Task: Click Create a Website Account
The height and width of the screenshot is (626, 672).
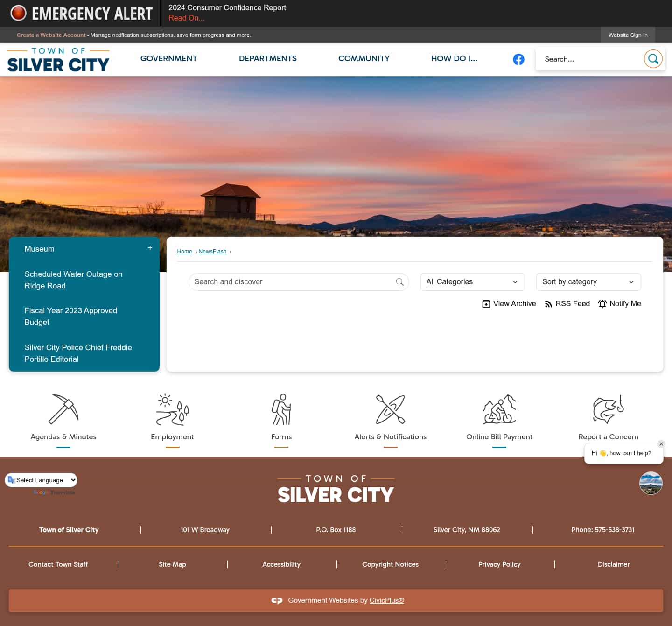Action: [51, 35]
